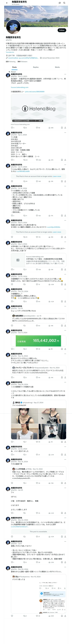Reply to the Apr 2, 2024 post
This screenshot has width=72, height=644.
[x=12, y=160]
